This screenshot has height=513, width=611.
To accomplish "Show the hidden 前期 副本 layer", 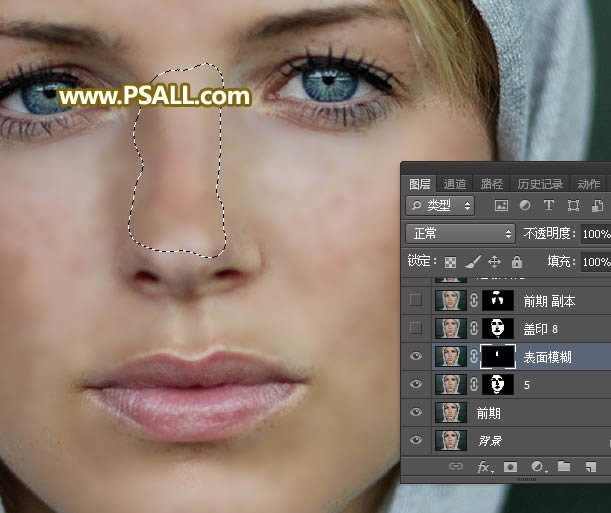I will pyautogui.click(x=417, y=300).
